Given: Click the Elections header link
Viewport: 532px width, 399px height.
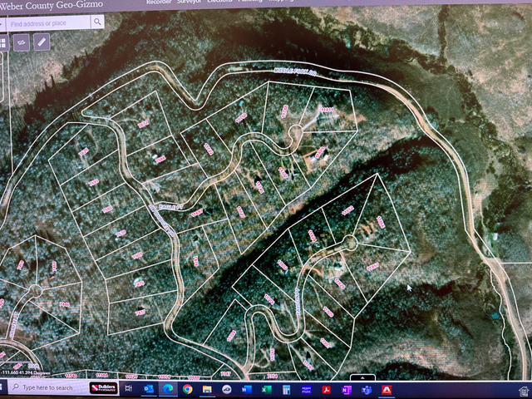Looking at the screenshot, I should (219, 2).
